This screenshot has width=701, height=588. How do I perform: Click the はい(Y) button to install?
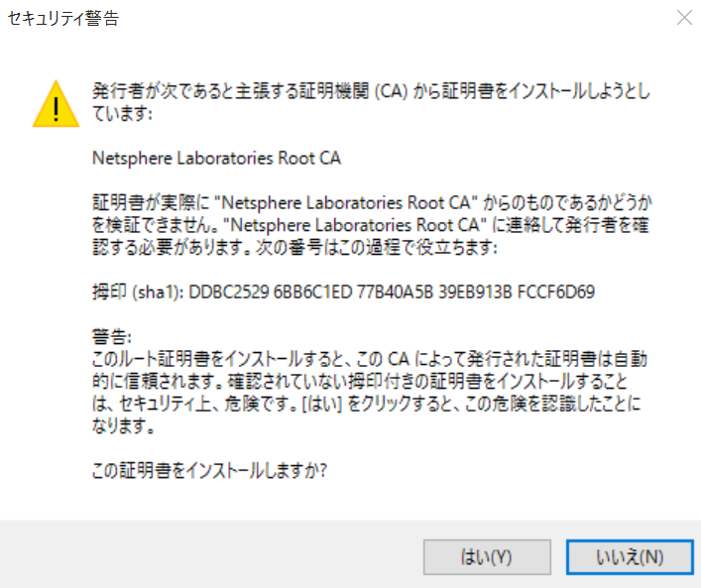click(x=487, y=556)
